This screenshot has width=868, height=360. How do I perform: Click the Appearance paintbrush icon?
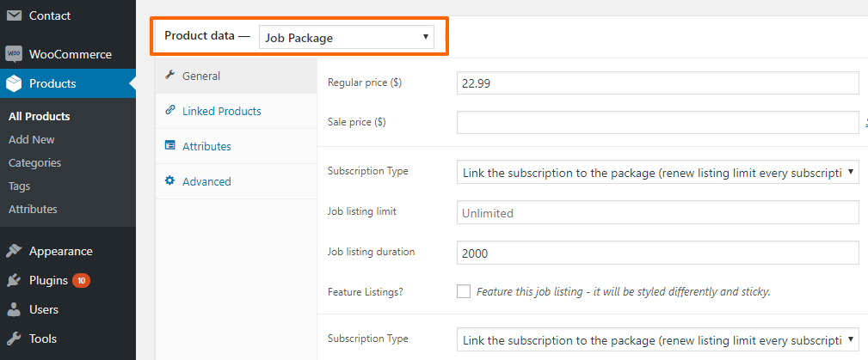(14, 251)
